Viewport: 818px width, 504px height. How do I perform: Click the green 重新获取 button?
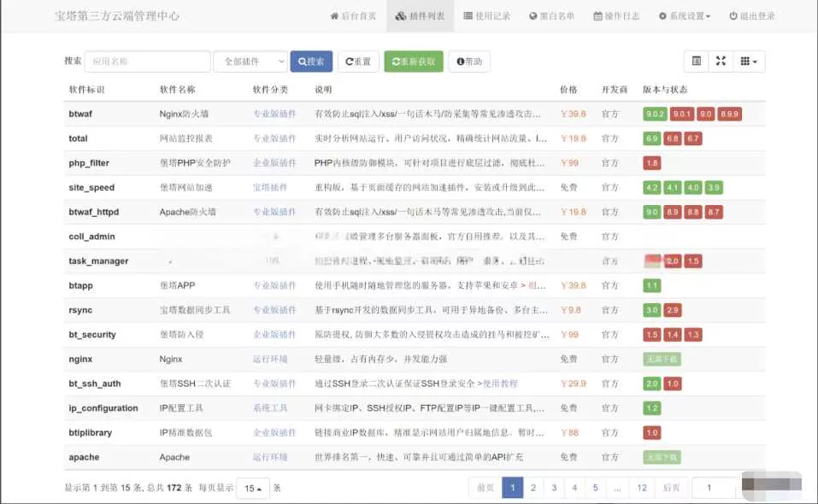(414, 62)
